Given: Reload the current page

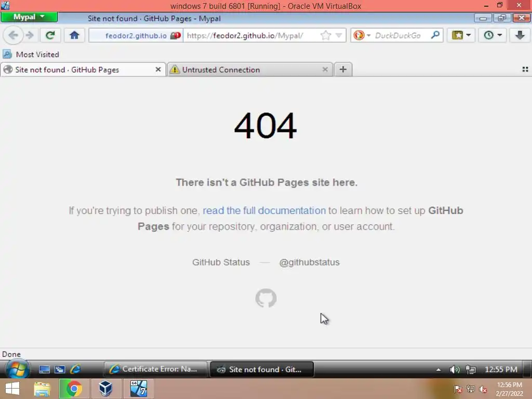Looking at the screenshot, I should pyautogui.click(x=50, y=35).
